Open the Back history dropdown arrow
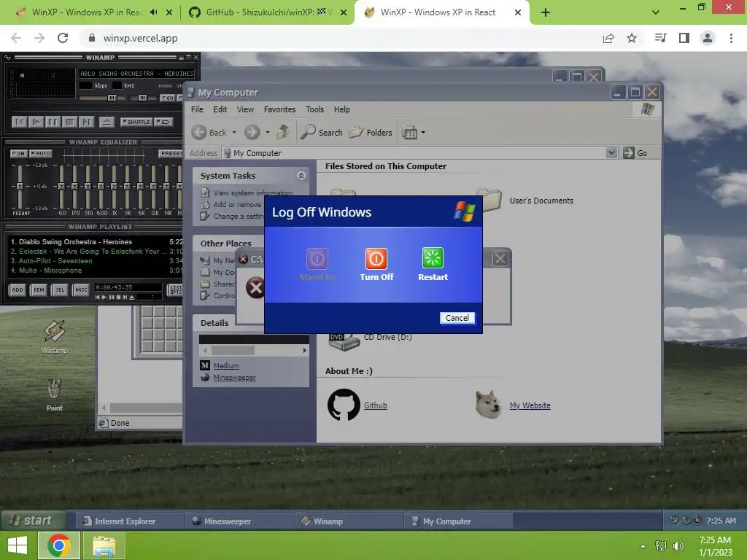Screen dimensions: 747x560 (234, 133)
